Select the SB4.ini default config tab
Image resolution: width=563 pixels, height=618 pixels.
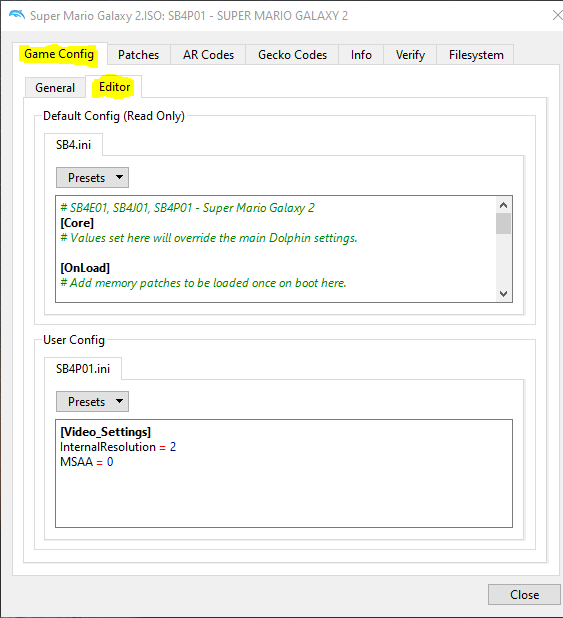tap(73, 145)
